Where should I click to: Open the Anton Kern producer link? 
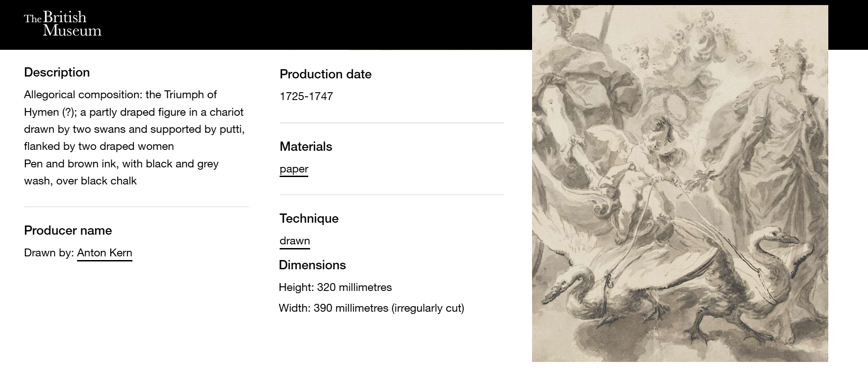click(x=104, y=253)
